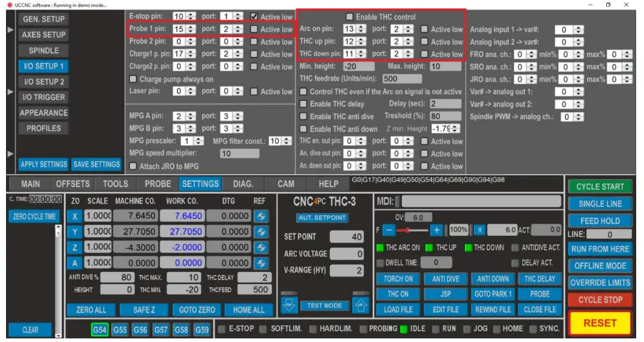The image size is (644, 342).
Task: Check Attach JRO to MPG
Action: click(x=133, y=166)
